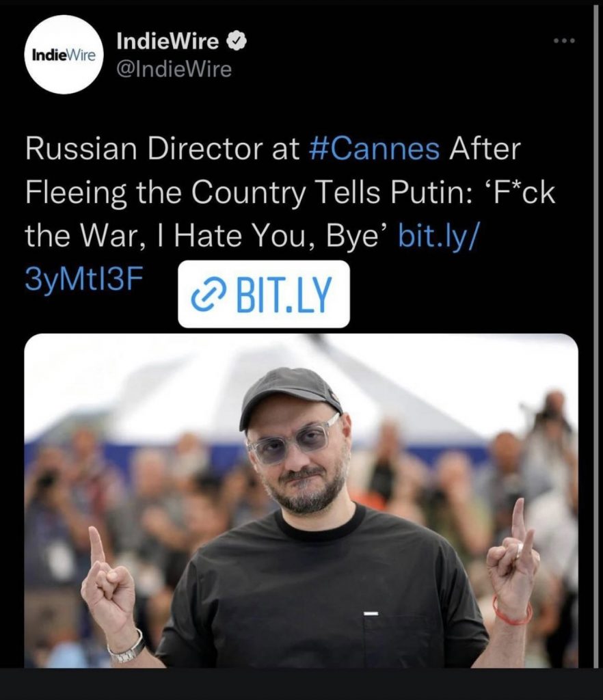Click the wristwatch in the photo
This screenshot has width=603, height=700.
(126, 648)
